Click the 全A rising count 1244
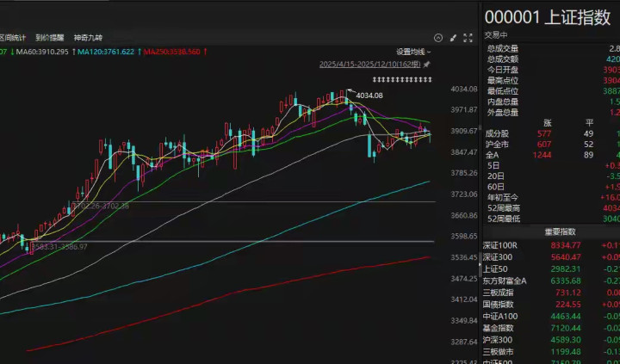The image size is (620, 364). pos(542,155)
